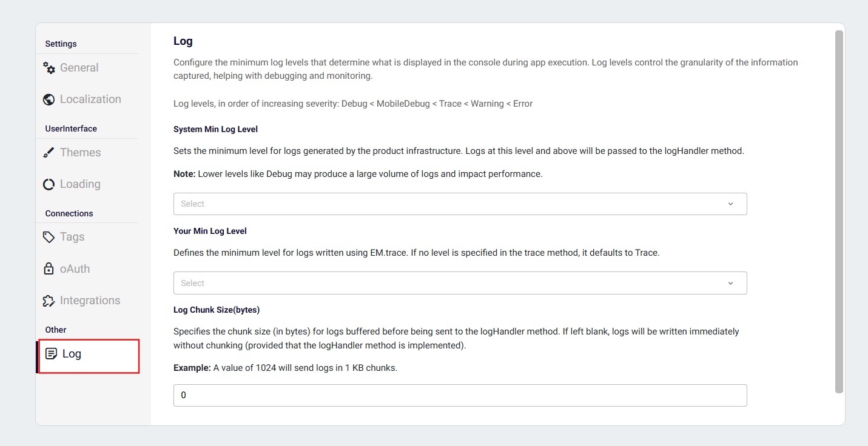This screenshot has width=868, height=446.
Task: Click the Tags label icon
Action: click(49, 237)
